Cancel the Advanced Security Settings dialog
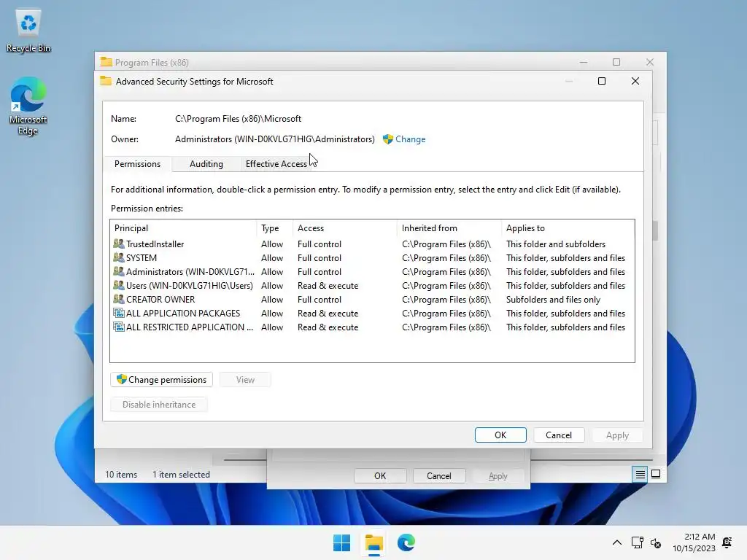The width and height of the screenshot is (747, 560). [x=558, y=435]
